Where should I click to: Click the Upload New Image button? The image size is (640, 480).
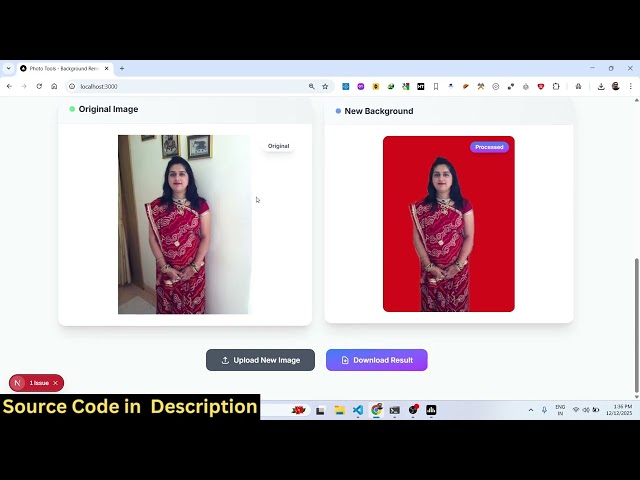tap(260, 360)
